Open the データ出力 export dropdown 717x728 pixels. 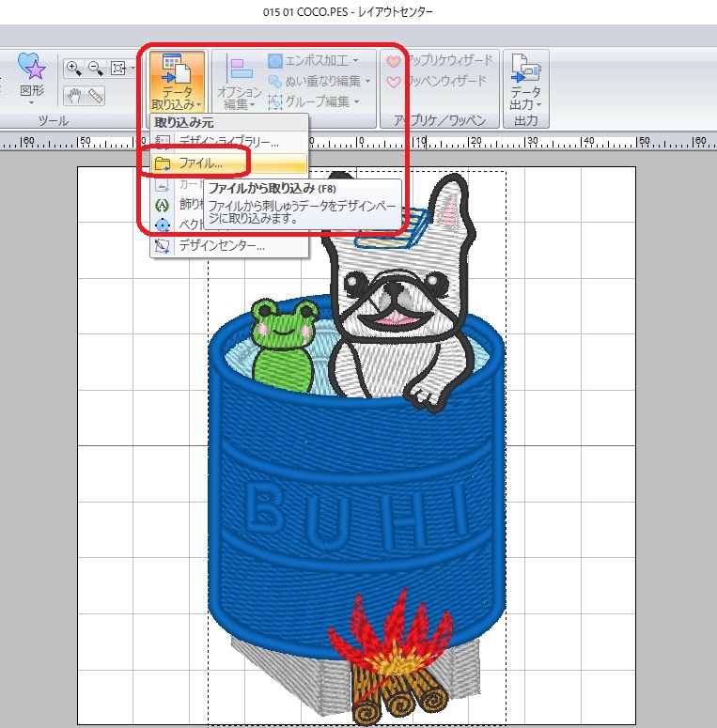click(525, 82)
